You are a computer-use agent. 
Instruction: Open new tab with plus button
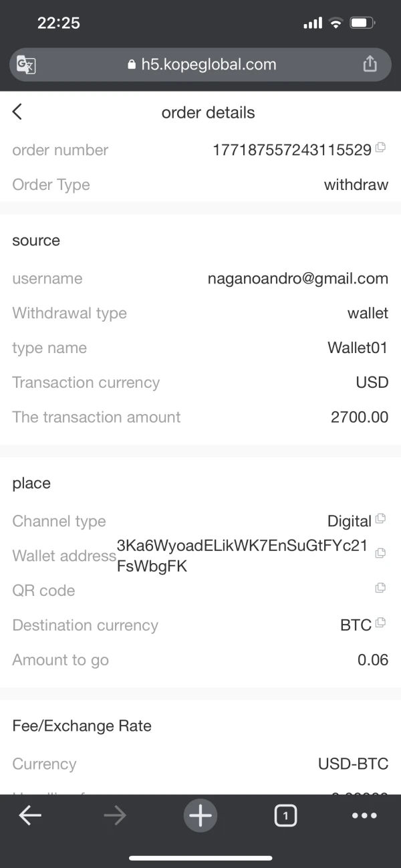coord(200,816)
